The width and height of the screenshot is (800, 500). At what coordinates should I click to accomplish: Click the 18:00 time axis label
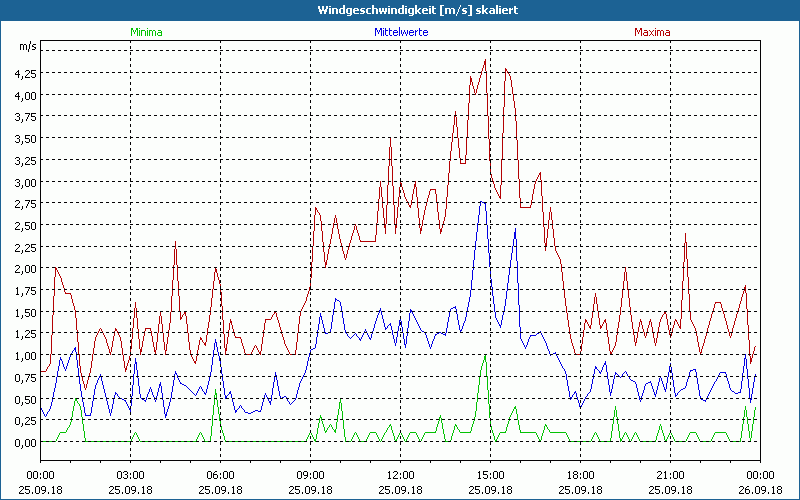click(580, 476)
